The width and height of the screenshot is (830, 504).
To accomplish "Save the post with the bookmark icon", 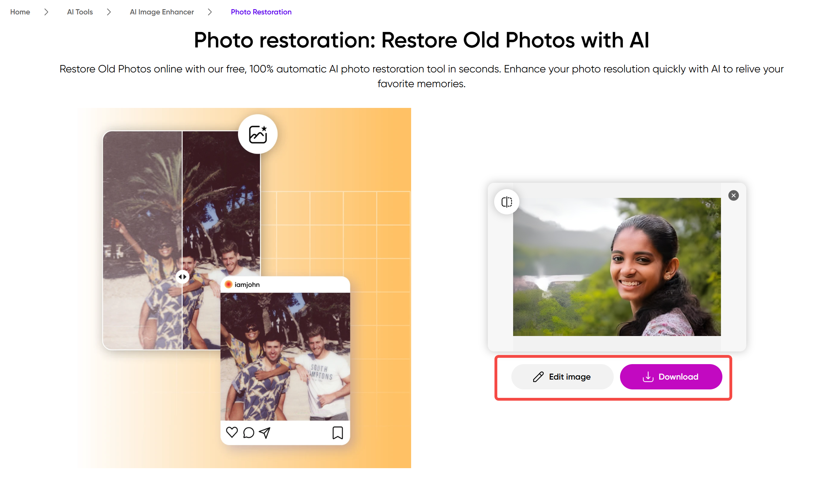I will (x=337, y=433).
